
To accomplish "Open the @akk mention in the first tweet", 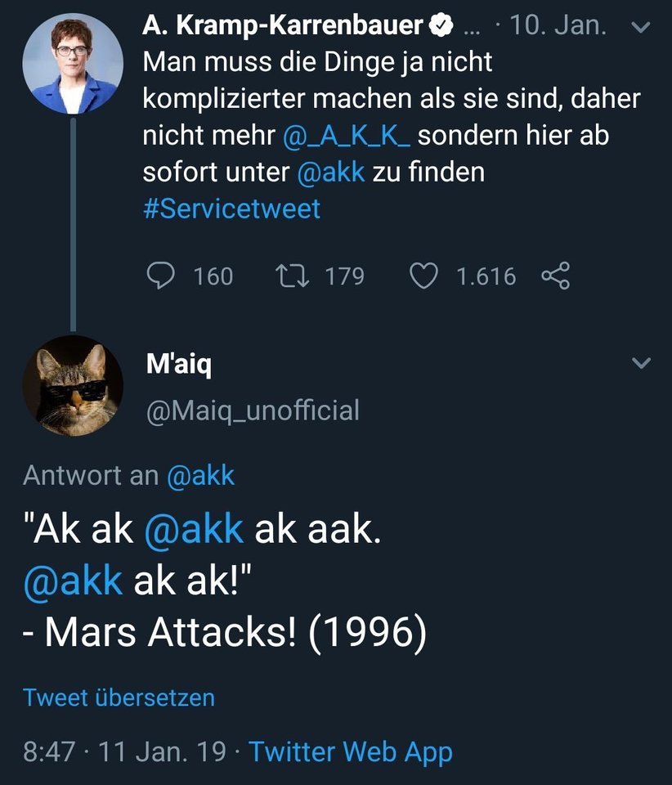I will pyautogui.click(x=331, y=172).
